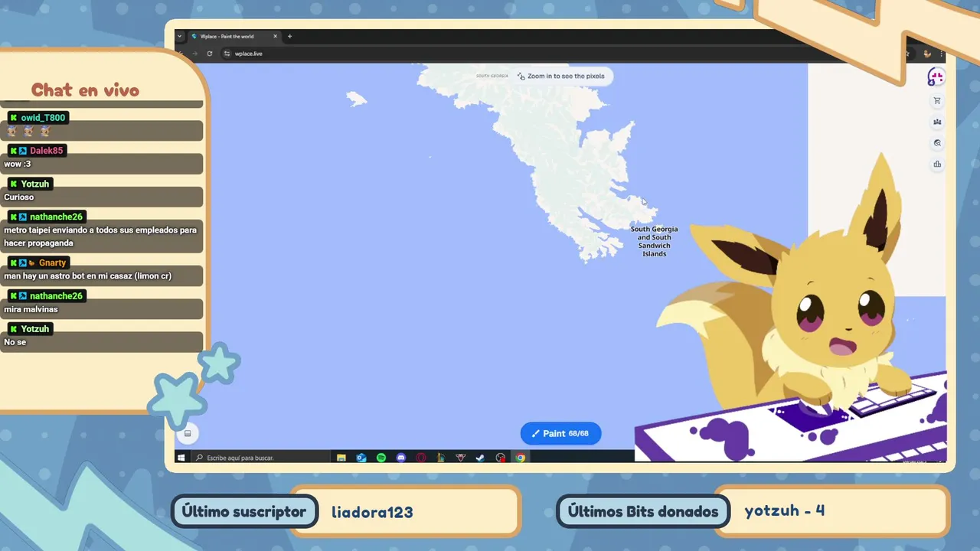Click the Yotzuh username above 'Curioso'
Screen dimensions: 980x551
tap(35, 184)
